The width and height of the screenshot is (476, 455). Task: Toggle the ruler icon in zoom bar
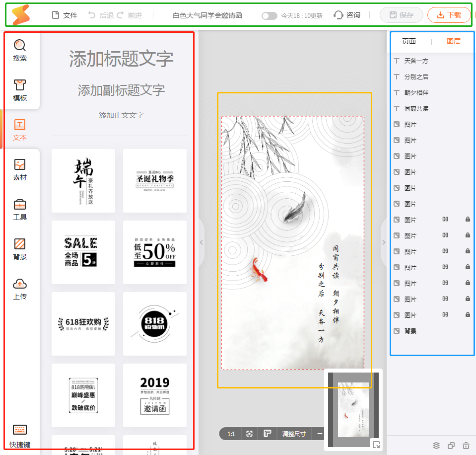(267, 434)
